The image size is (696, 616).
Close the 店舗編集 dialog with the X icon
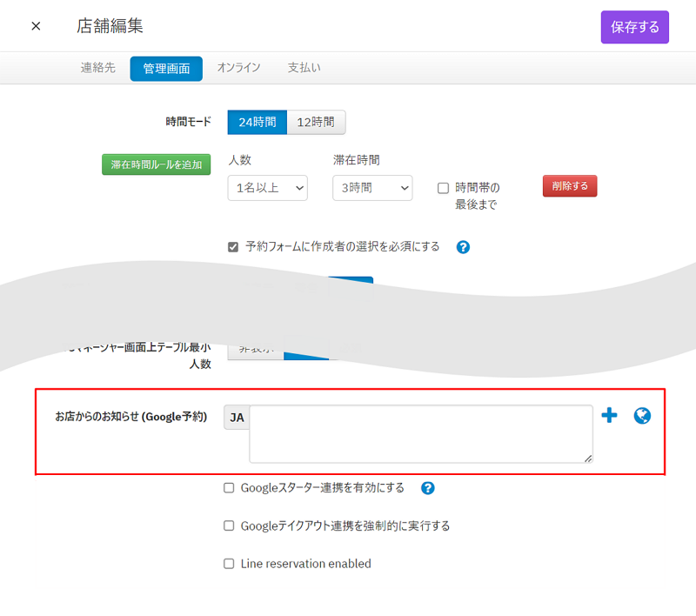click(36, 26)
